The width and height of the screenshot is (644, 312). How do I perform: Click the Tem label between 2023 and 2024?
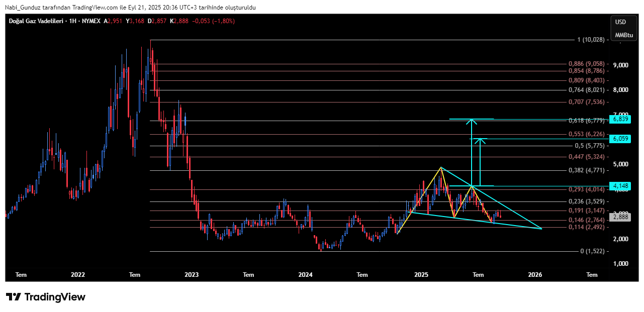pos(248,275)
